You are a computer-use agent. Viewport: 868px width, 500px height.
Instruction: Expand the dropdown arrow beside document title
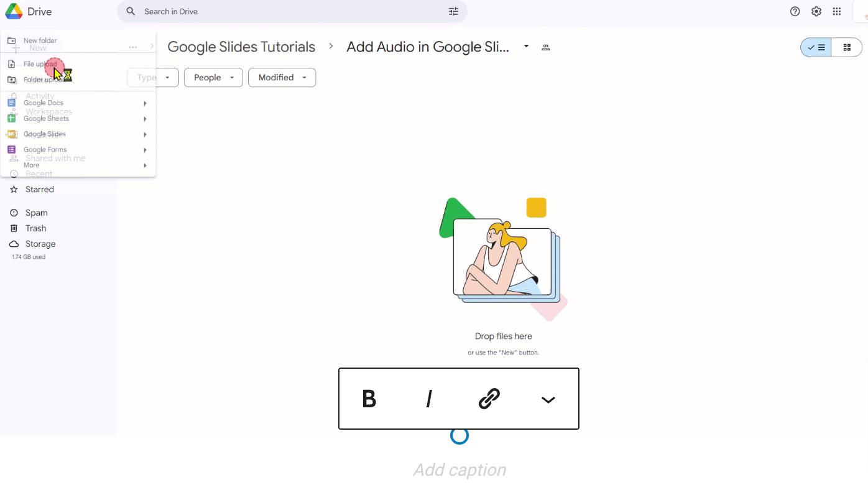(526, 47)
